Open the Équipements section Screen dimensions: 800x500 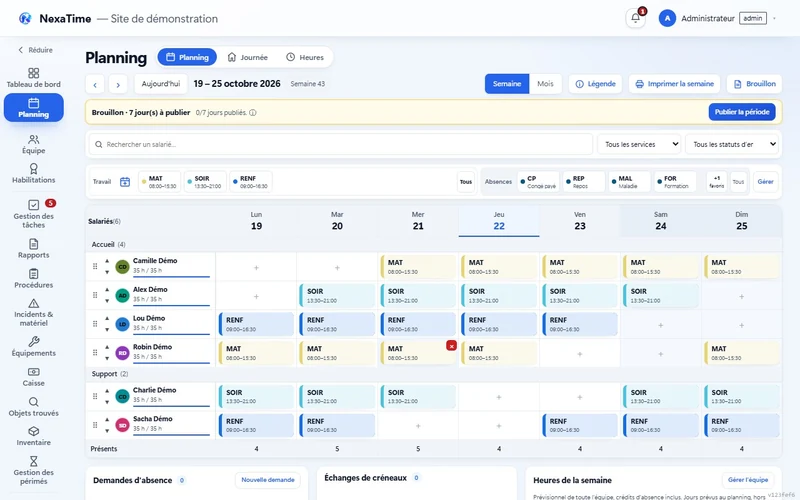tap(34, 347)
